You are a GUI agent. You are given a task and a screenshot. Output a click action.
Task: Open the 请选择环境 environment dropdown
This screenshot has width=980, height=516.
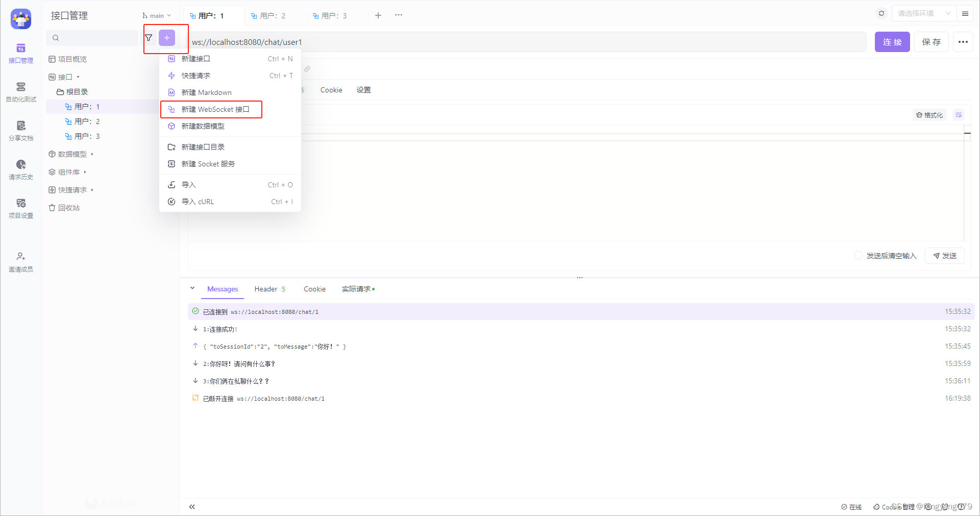pos(923,13)
